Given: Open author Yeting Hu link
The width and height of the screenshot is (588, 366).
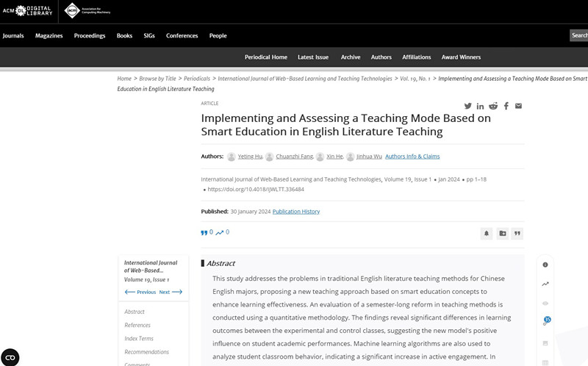Looking at the screenshot, I should 250,157.
